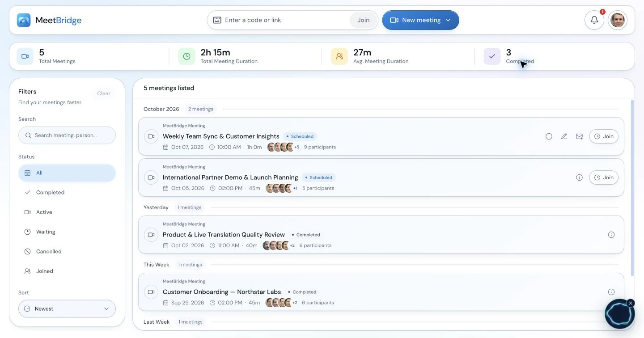
Task: Open International Partner Demo & Launch Planning title
Action: pos(230,177)
